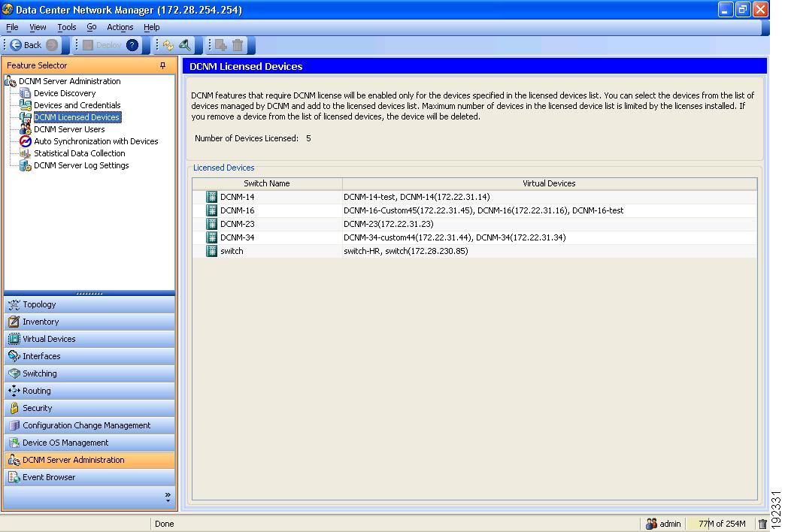Click the memory usage indicator bar
The image size is (785, 532).
[x=721, y=524]
